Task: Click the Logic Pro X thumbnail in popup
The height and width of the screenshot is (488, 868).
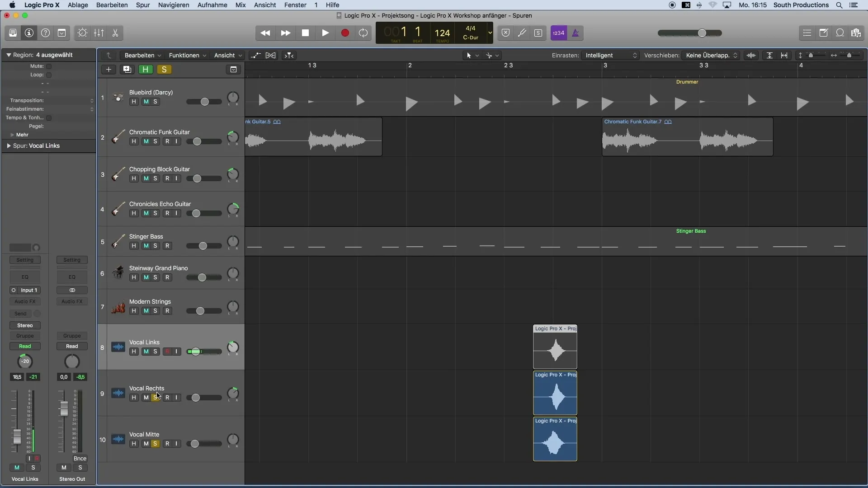Action: (x=554, y=347)
